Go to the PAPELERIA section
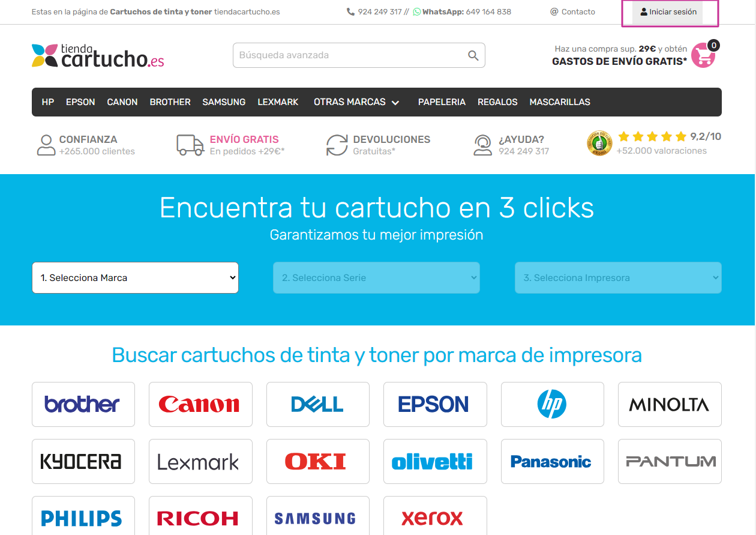The image size is (756, 535). (442, 102)
